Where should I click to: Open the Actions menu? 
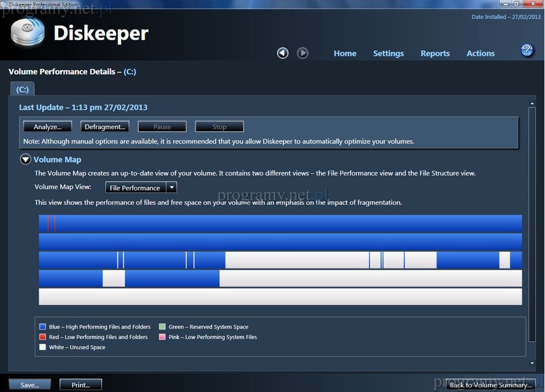tap(480, 53)
